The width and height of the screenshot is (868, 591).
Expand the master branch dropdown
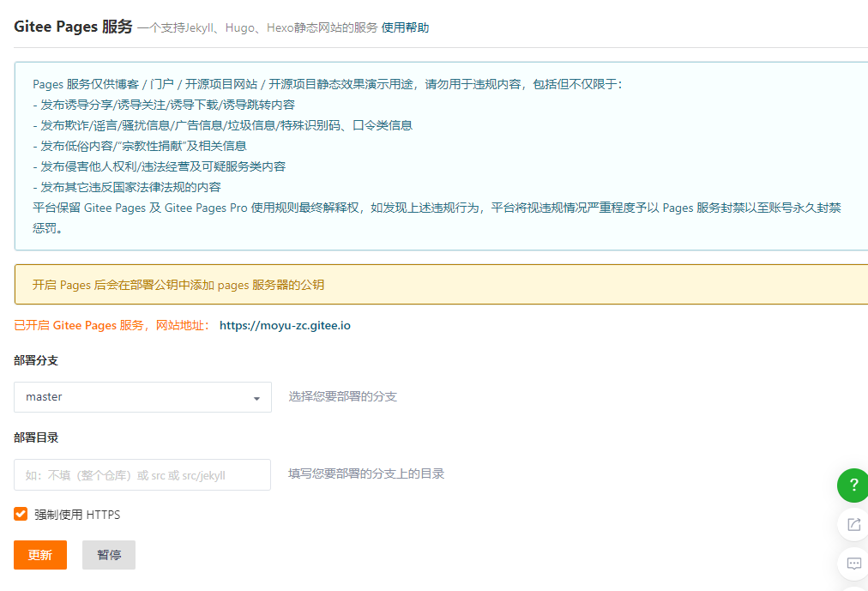tap(143, 397)
